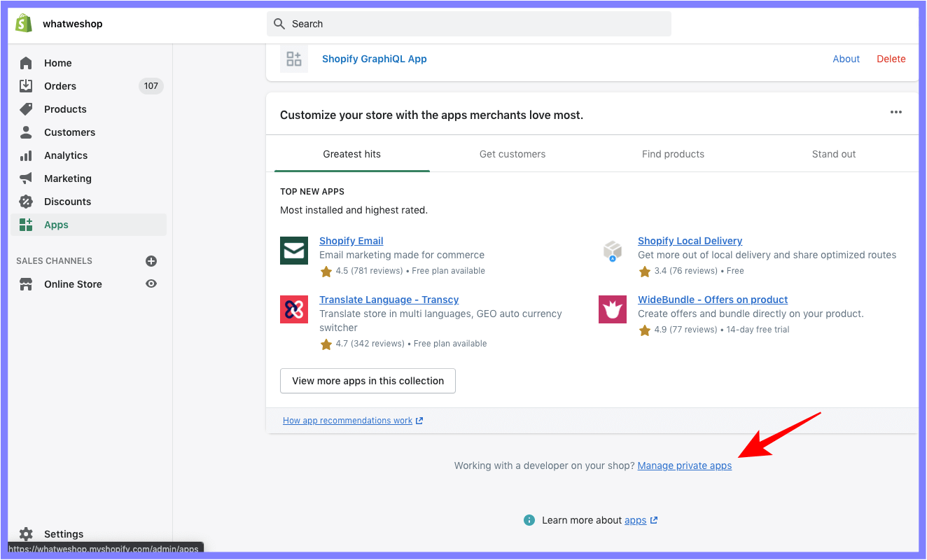Open the Shopify Email link

click(x=351, y=241)
